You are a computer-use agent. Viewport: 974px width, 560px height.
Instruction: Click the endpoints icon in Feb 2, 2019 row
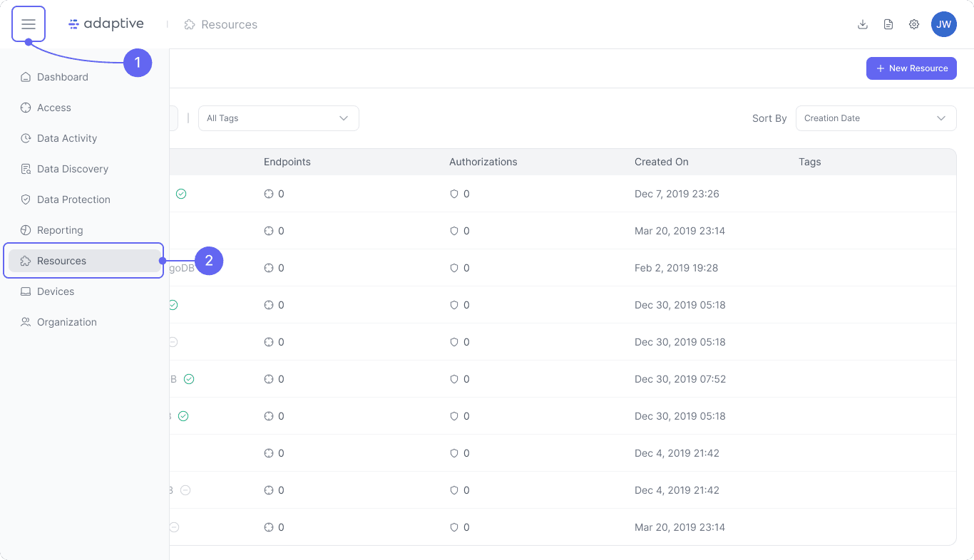click(x=269, y=268)
